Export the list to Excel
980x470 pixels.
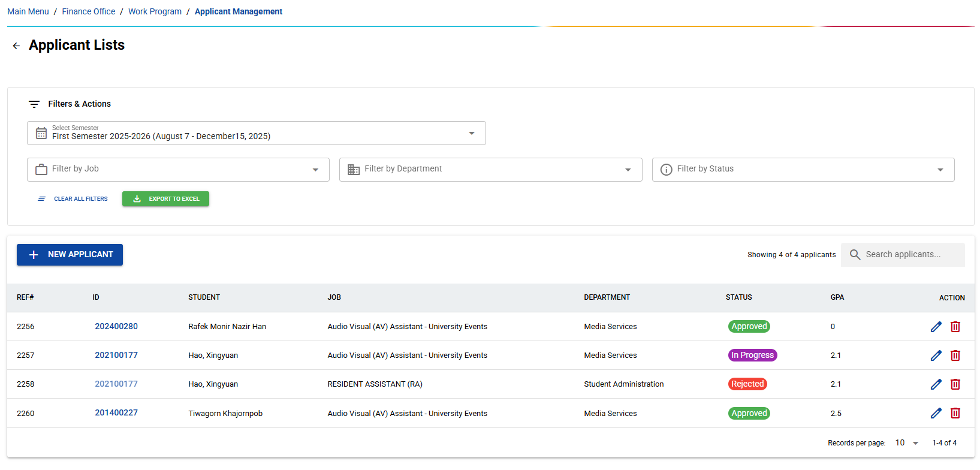[165, 199]
